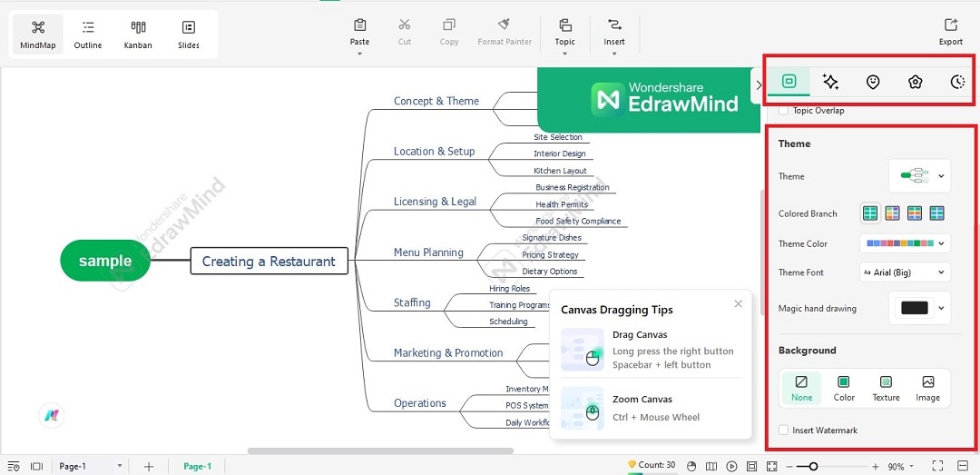Click the Insert relationship icon
Viewport: 980px width, 475px height.
pyautogui.click(x=614, y=25)
